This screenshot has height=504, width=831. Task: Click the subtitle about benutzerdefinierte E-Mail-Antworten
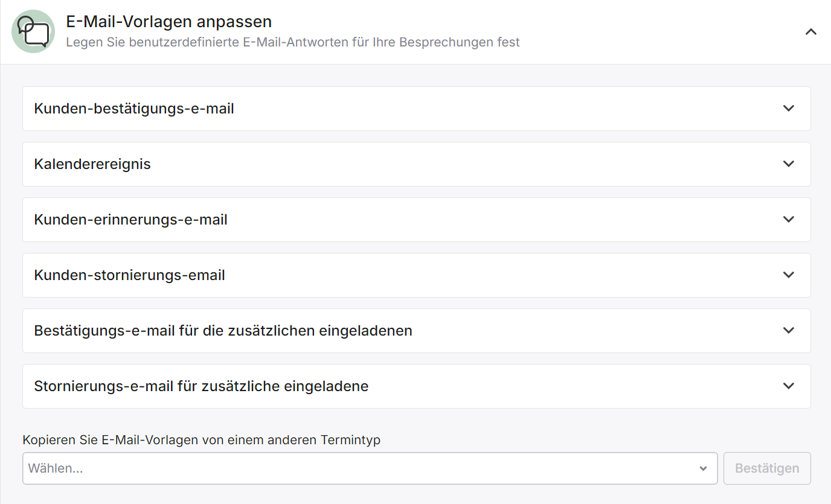click(x=293, y=43)
